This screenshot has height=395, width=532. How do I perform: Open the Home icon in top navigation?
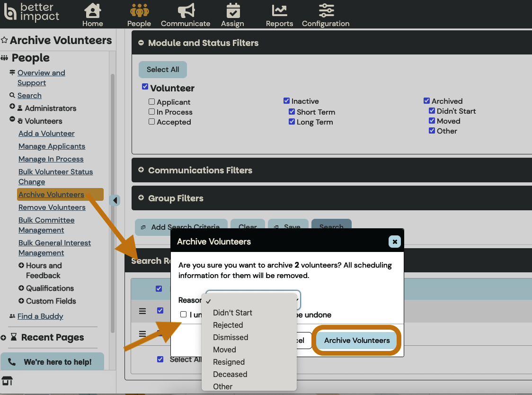tap(92, 11)
